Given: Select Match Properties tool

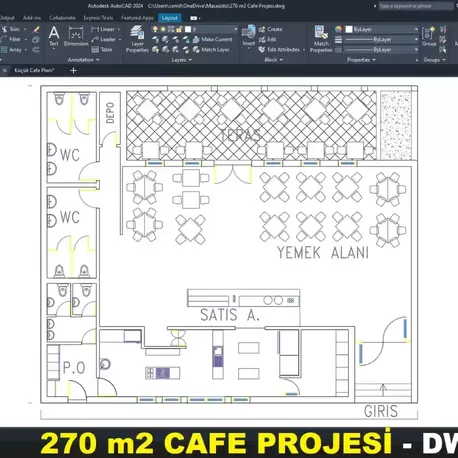Looking at the screenshot, I should (x=321, y=39).
